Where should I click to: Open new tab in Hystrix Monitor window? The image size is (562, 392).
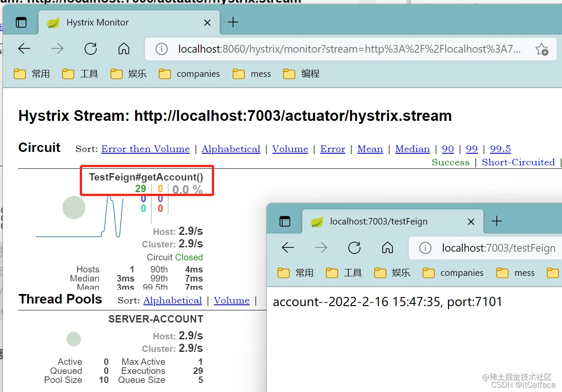[233, 22]
